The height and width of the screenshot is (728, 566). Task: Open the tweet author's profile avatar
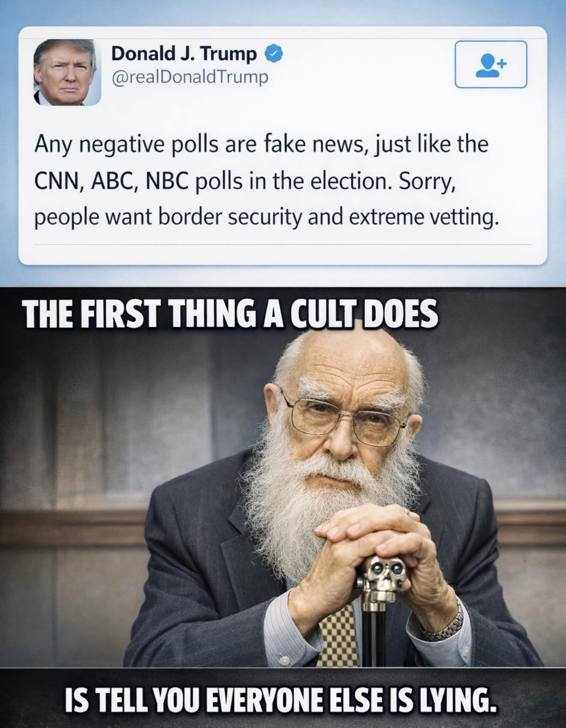click(68, 72)
